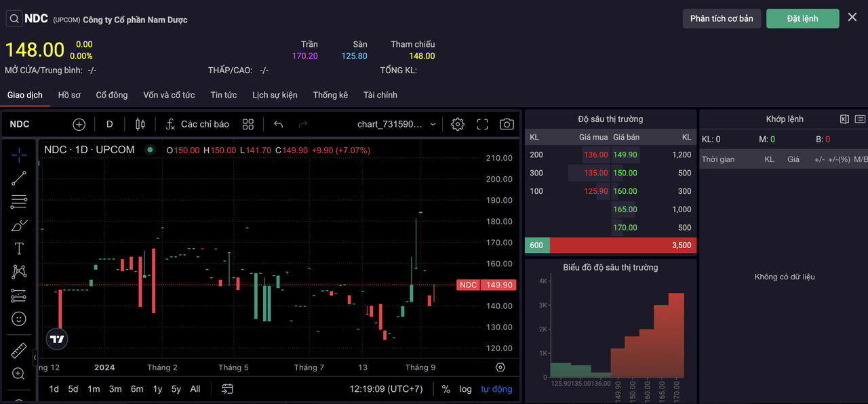Screen dimensions: 868x404
Task: Export matched orders via Excel icon
Action: (844, 119)
